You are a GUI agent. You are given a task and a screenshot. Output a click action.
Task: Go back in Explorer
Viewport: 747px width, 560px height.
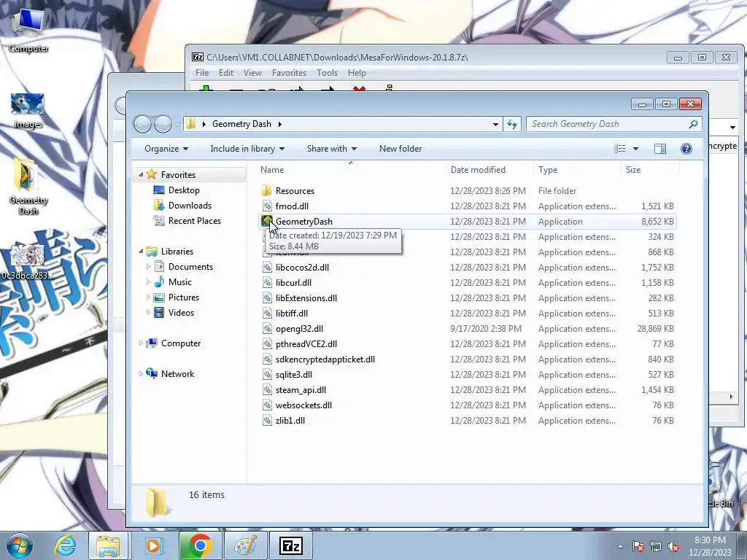[x=142, y=124]
